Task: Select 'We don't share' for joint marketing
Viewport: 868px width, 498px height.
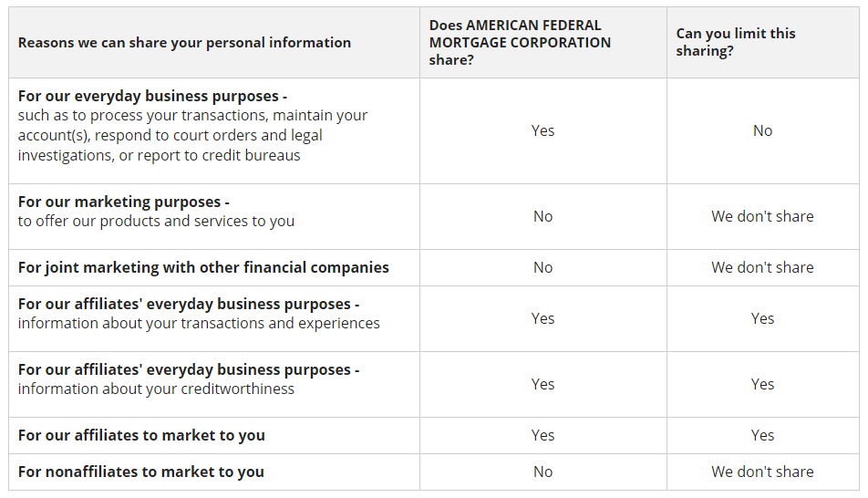Action: pyautogui.click(x=762, y=267)
